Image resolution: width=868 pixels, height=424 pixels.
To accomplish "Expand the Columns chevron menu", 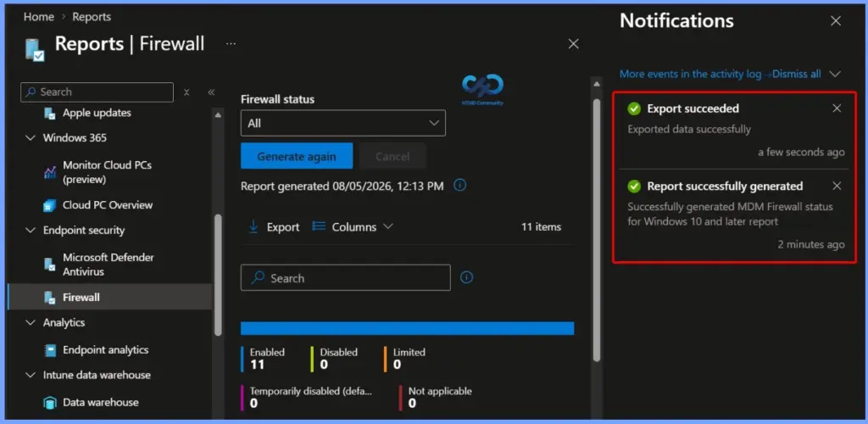I will click(x=388, y=226).
